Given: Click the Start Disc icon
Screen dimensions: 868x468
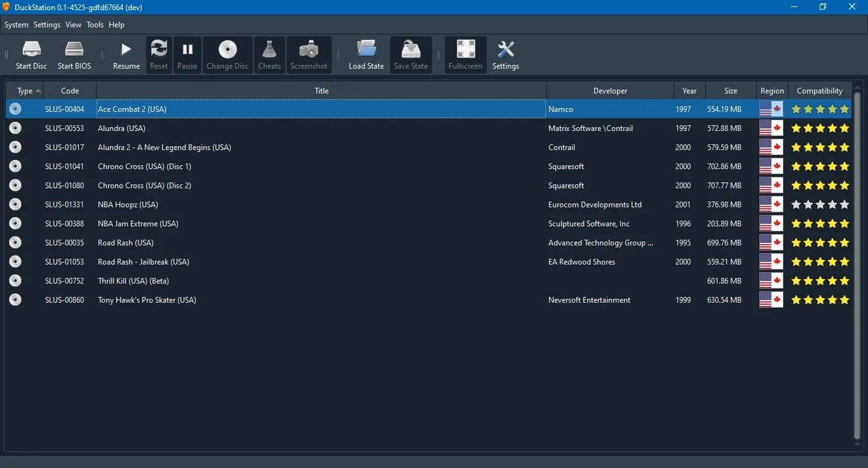Looking at the screenshot, I should click(31, 55).
